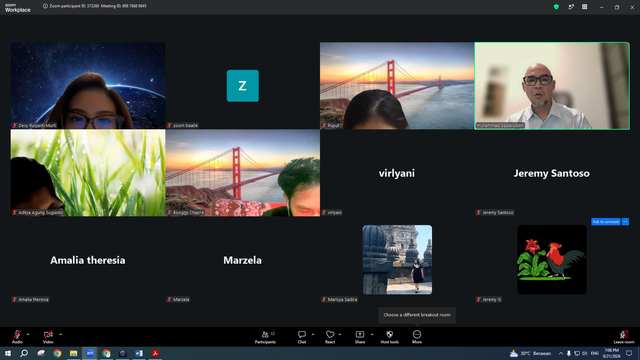Select Muhammad Badaruddin's active video tile
The image size is (640, 360).
552,86
